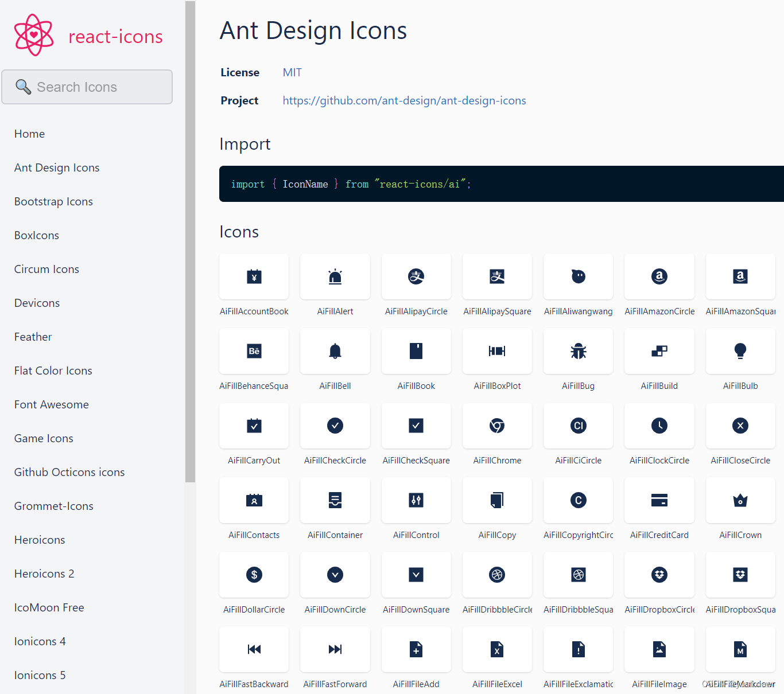Go to Ant Design Icons in sidebar

pyautogui.click(x=57, y=167)
